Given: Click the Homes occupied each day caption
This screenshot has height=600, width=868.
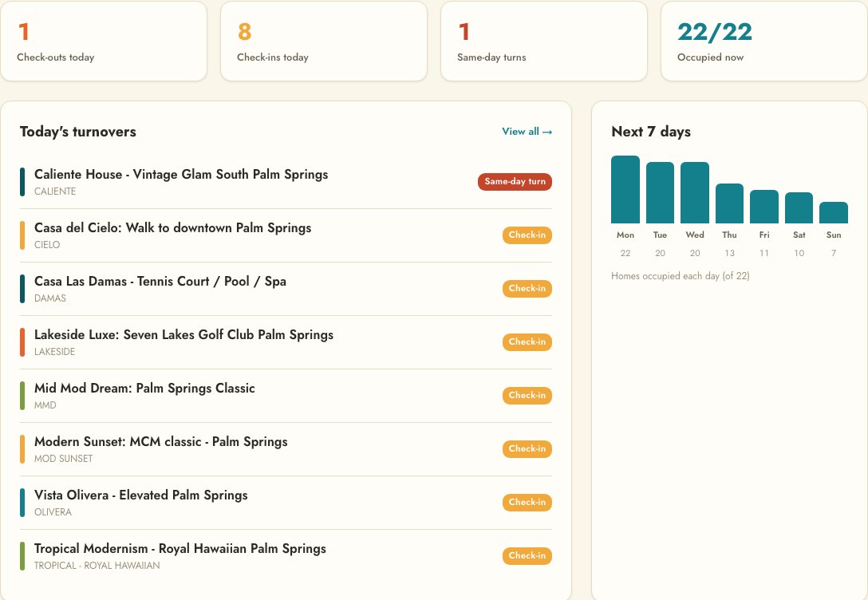Looking at the screenshot, I should click(x=681, y=275).
